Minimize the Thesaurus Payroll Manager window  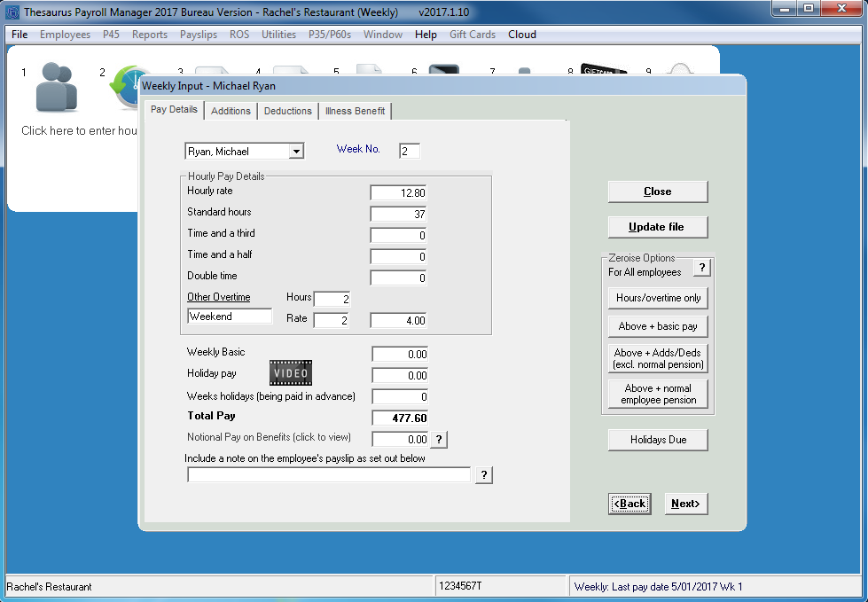pos(784,8)
